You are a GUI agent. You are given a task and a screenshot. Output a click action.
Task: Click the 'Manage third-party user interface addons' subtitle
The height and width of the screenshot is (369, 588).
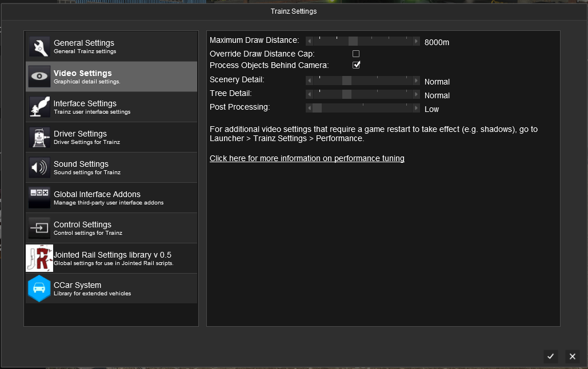click(109, 203)
